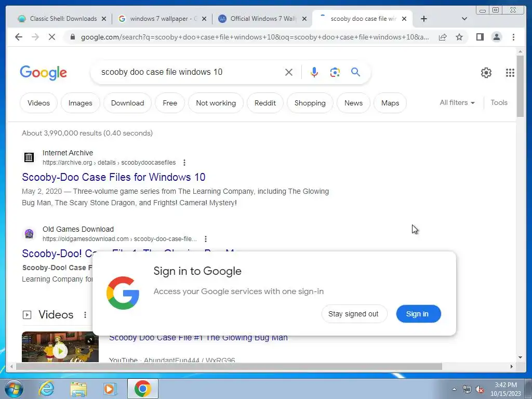This screenshot has width=532, height=399.
Task: Launch Internet Explorer from taskbar
Action: pos(46,389)
